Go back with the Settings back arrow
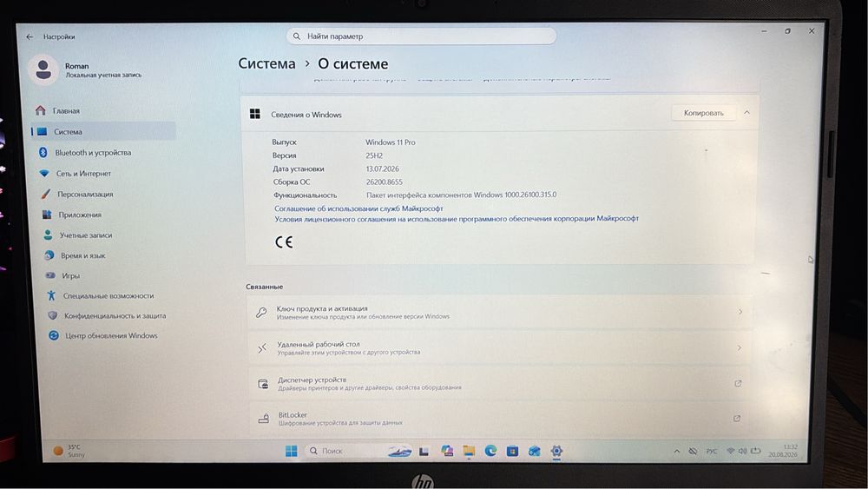868x489 pixels. (30, 36)
